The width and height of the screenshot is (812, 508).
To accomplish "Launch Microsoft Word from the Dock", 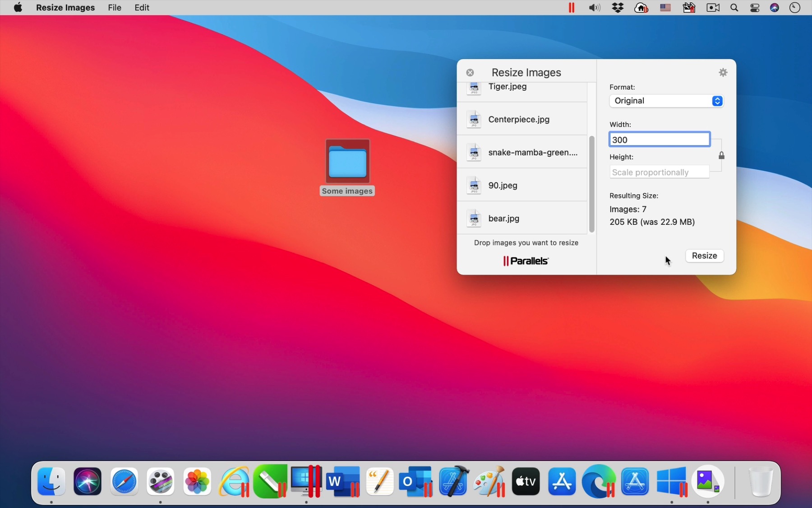I will [343, 481].
